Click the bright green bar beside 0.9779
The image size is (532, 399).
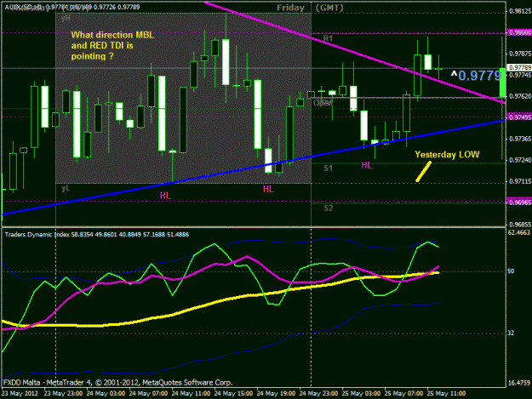[x=502, y=83]
